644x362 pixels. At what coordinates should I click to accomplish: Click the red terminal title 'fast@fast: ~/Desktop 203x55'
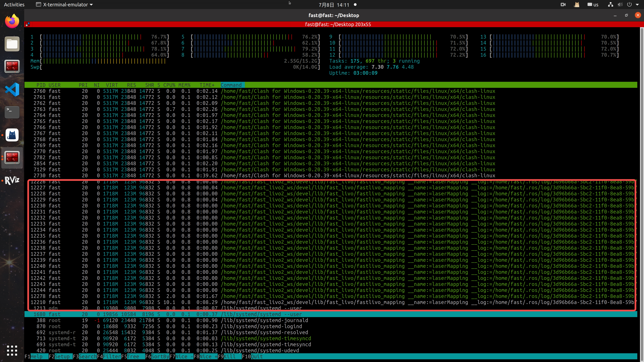click(338, 24)
